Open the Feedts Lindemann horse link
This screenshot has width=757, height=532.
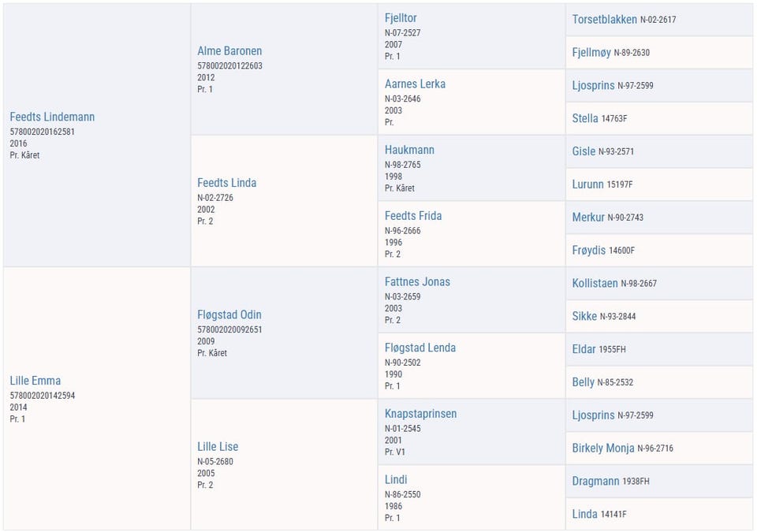click(x=52, y=117)
